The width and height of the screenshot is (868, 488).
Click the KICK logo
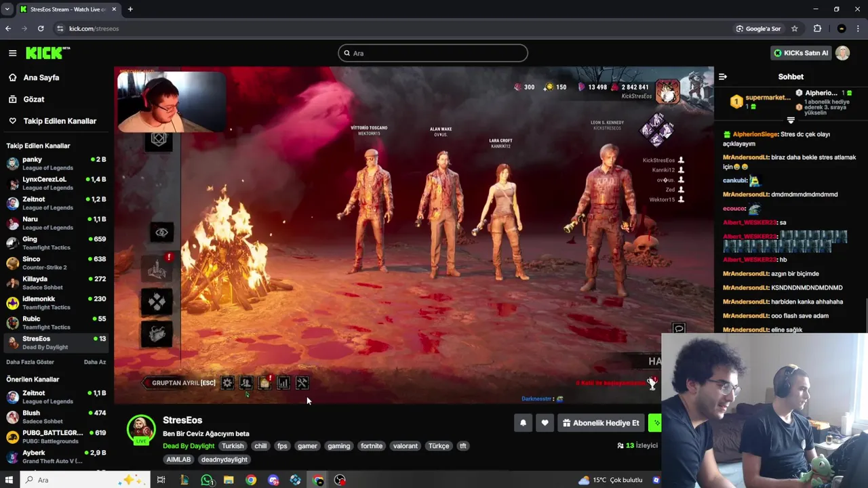click(x=47, y=53)
